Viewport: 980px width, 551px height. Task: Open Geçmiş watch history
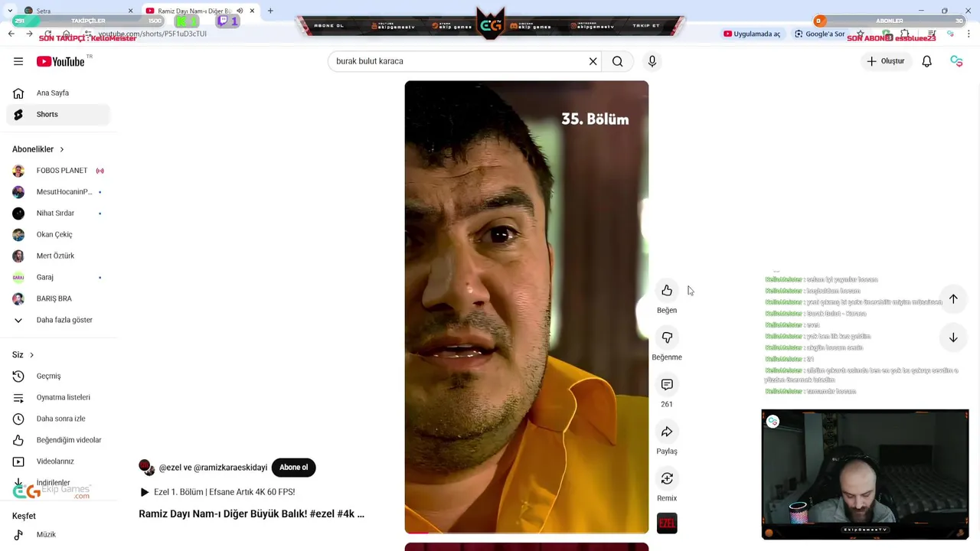click(x=58, y=377)
